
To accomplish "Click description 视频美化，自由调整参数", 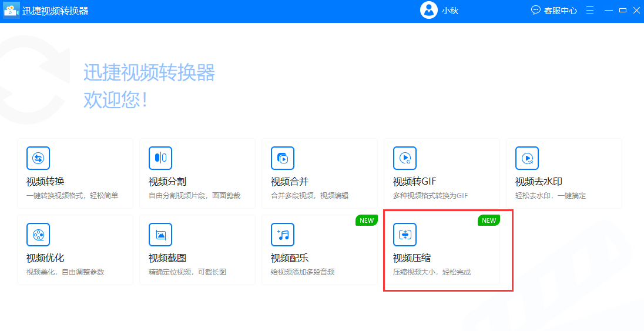I will (x=65, y=272).
